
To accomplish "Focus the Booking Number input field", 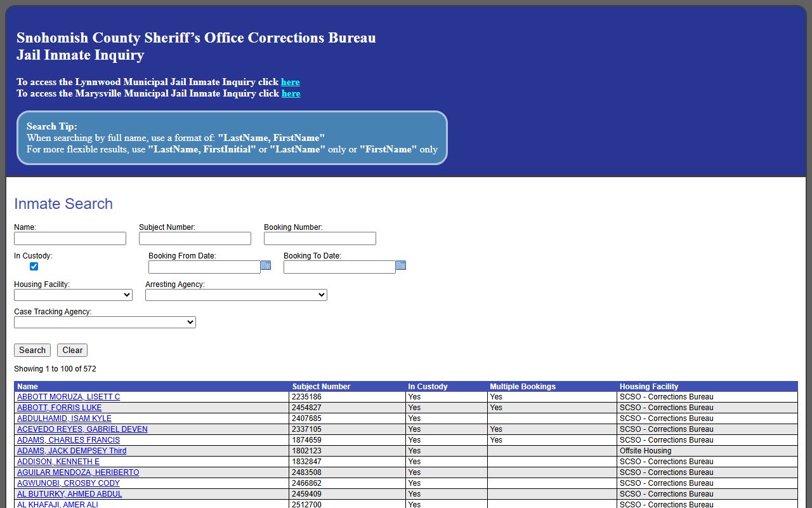I will click(x=320, y=238).
